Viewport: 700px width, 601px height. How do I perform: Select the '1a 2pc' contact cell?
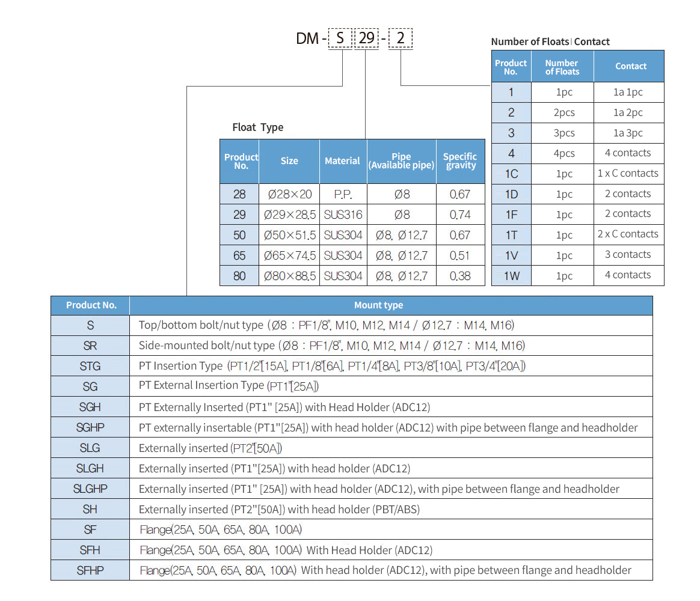click(629, 112)
